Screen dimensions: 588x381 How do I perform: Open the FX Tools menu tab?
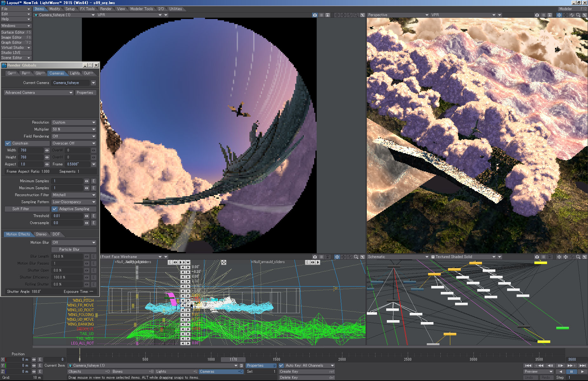(x=87, y=9)
